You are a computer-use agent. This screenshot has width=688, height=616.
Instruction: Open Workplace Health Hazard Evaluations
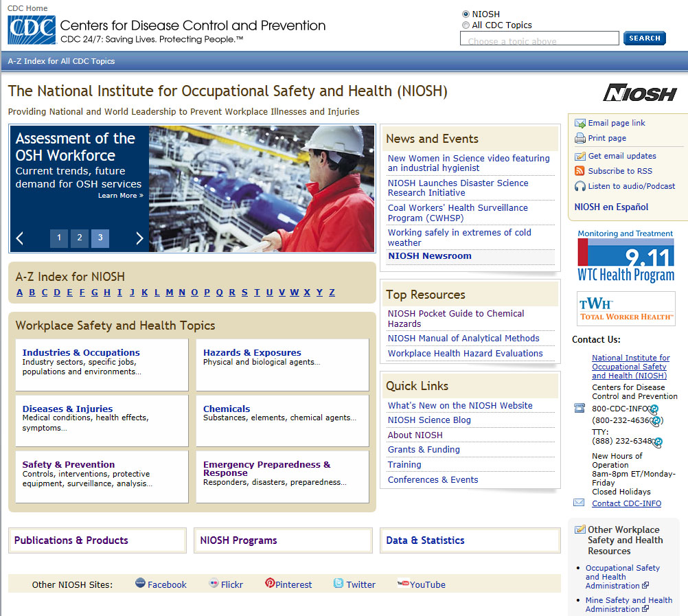(465, 353)
